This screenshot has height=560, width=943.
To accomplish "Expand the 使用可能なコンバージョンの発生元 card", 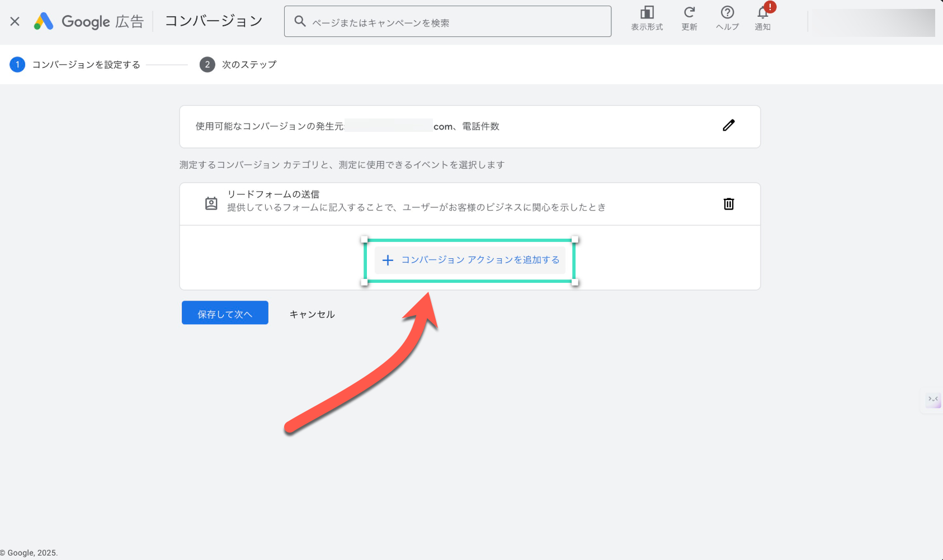I will [x=447, y=127].
